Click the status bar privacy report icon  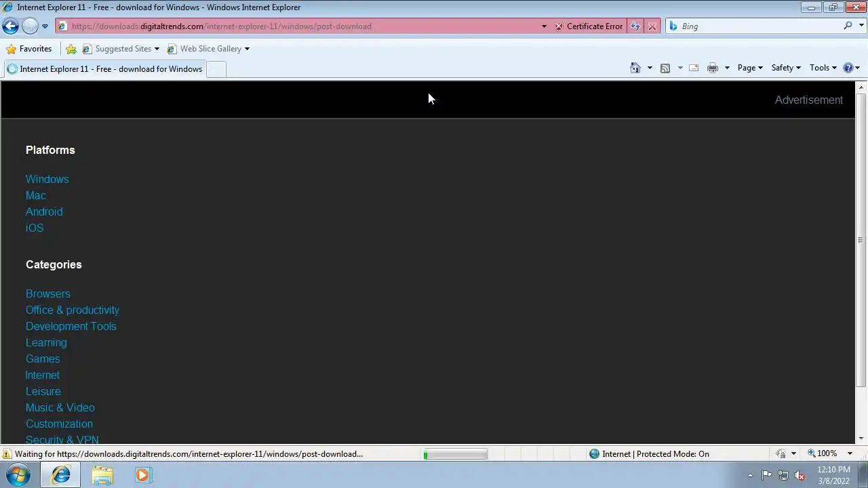(x=781, y=454)
